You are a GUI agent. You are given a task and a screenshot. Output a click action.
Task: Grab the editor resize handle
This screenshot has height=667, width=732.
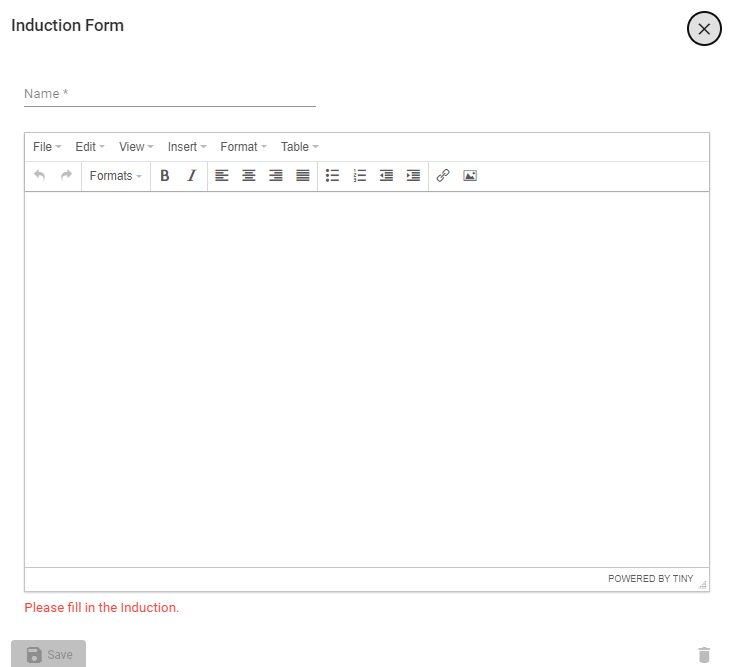click(x=703, y=585)
